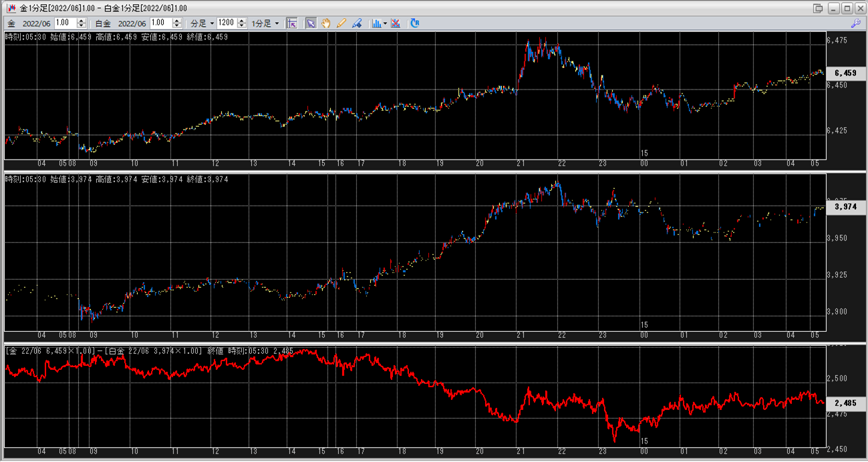Image resolution: width=868 pixels, height=462 pixels.
Task: Increase the bar count 1200 stepper
Action: tap(241, 21)
